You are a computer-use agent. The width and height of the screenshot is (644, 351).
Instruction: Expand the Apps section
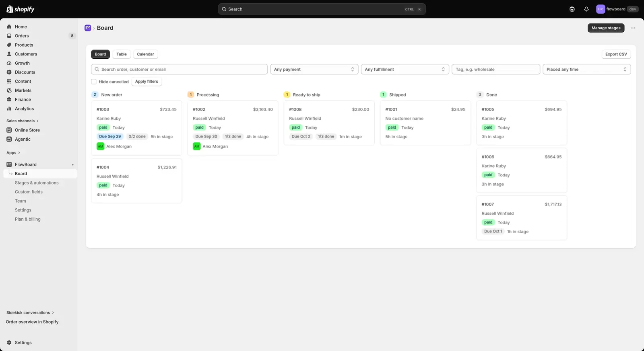pyautogui.click(x=13, y=153)
